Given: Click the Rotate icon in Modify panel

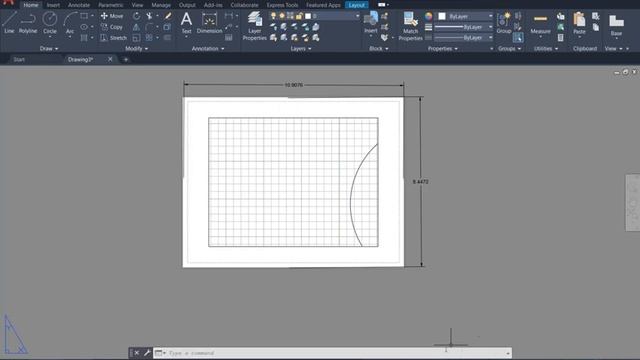Looking at the screenshot, I should click(136, 16).
